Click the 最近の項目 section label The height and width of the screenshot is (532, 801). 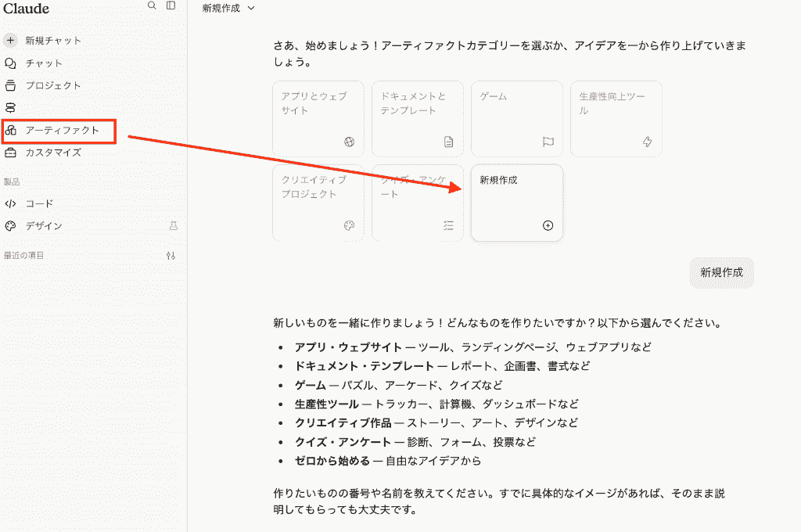[23, 256]
